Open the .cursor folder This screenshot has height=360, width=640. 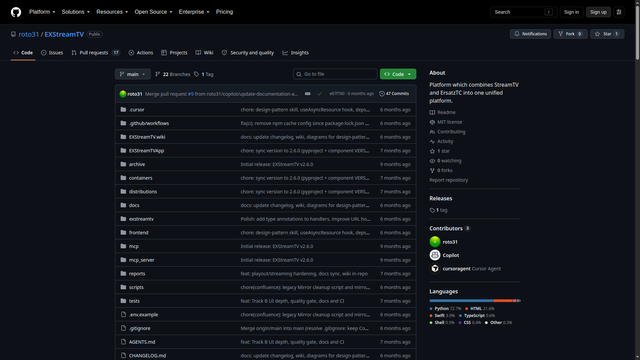coord(137,110)
